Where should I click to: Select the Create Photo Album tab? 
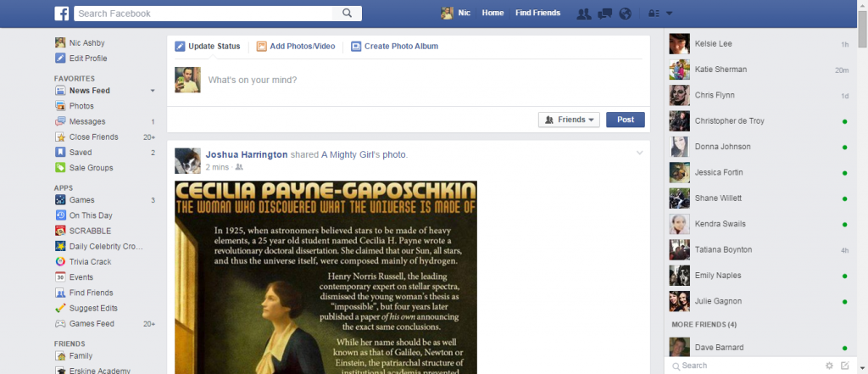point(394,47)
